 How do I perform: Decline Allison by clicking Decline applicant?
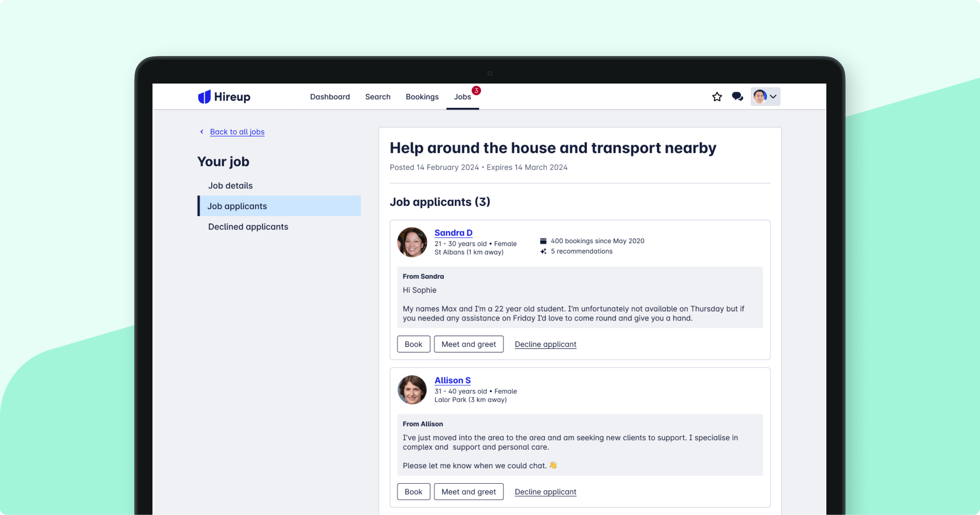(x=545, y=491)
